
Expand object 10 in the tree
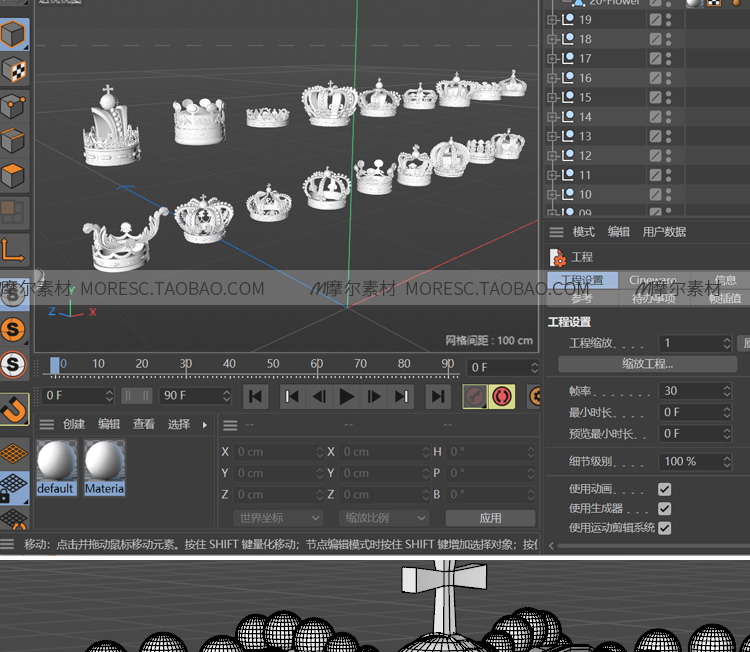click(x=552, y=195)
